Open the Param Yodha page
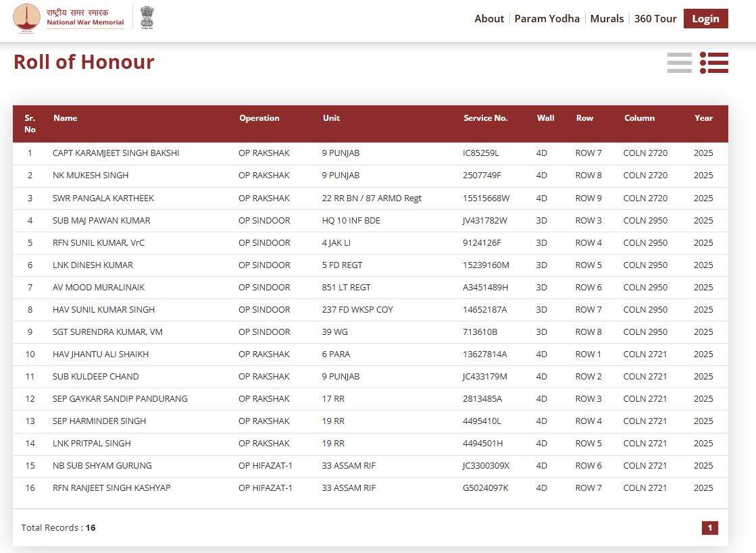Screen dimensions: 756x553 pos(547,19)
